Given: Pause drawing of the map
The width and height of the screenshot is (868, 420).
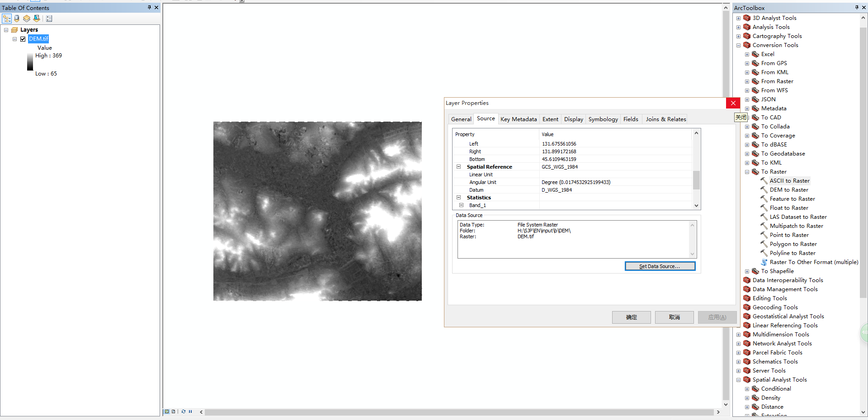Looking at the screenshot, I should point(190,411).
